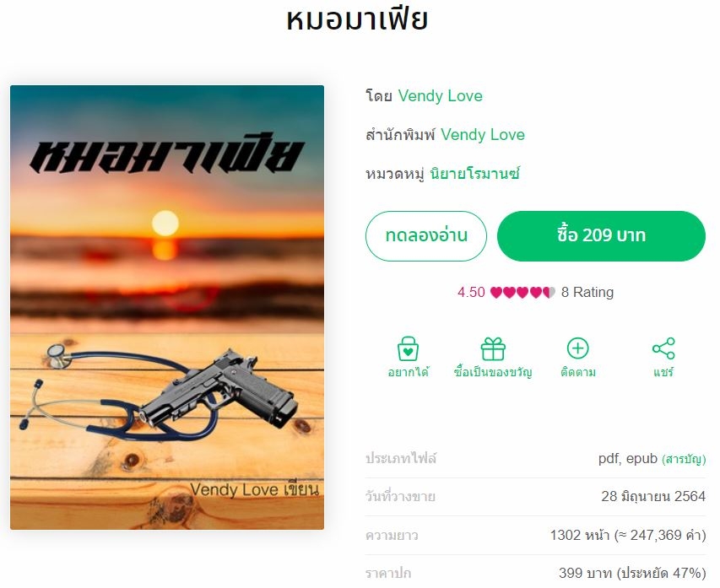This screenshot has width=720, height=588.
Task: Click the follow plus circle icon
Action: click(x=577, y=348)
